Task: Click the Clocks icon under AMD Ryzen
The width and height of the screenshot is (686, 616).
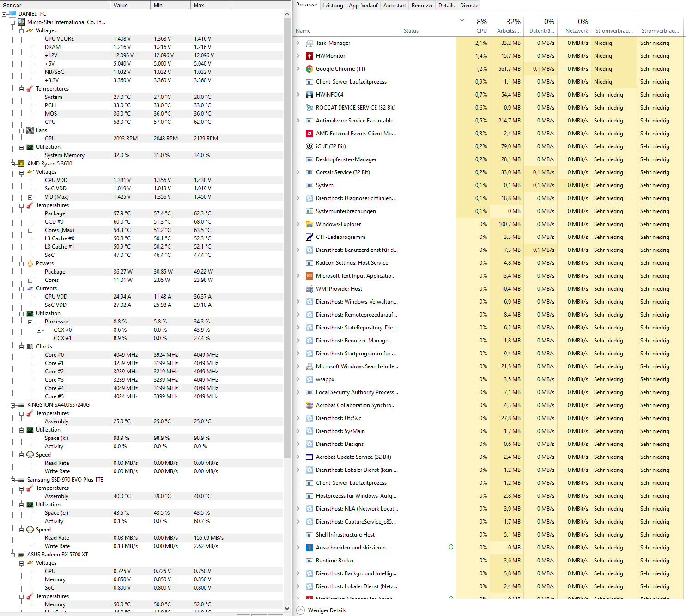Action: 30,347
